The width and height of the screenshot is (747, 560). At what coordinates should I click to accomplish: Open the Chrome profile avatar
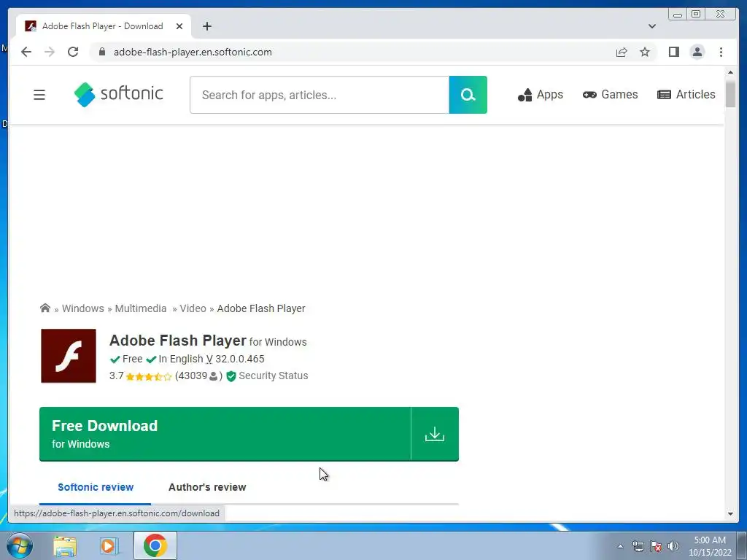(697, 52)
